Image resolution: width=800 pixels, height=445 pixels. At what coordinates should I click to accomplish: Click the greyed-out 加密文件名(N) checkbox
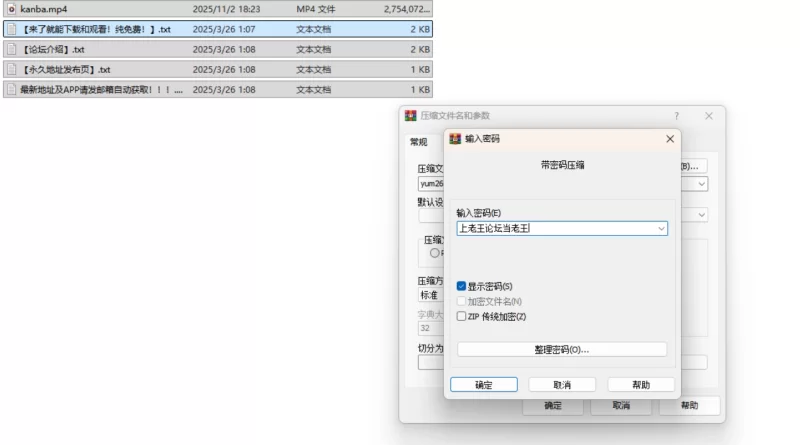461,301
